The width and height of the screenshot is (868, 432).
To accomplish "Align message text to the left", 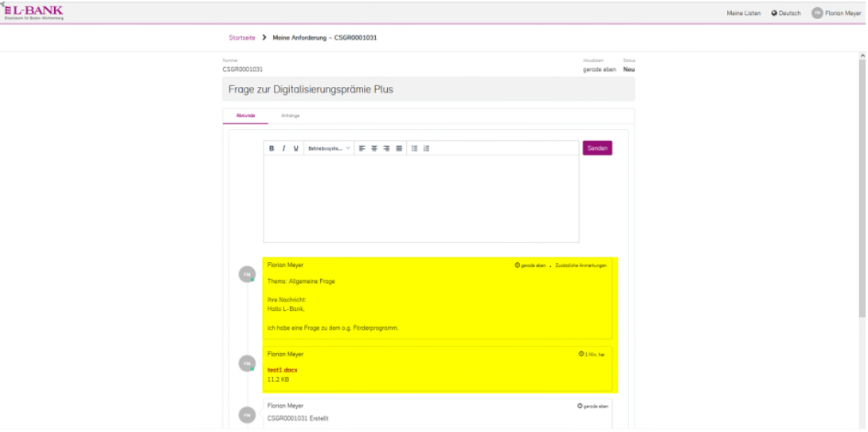I will pos(361,148).
